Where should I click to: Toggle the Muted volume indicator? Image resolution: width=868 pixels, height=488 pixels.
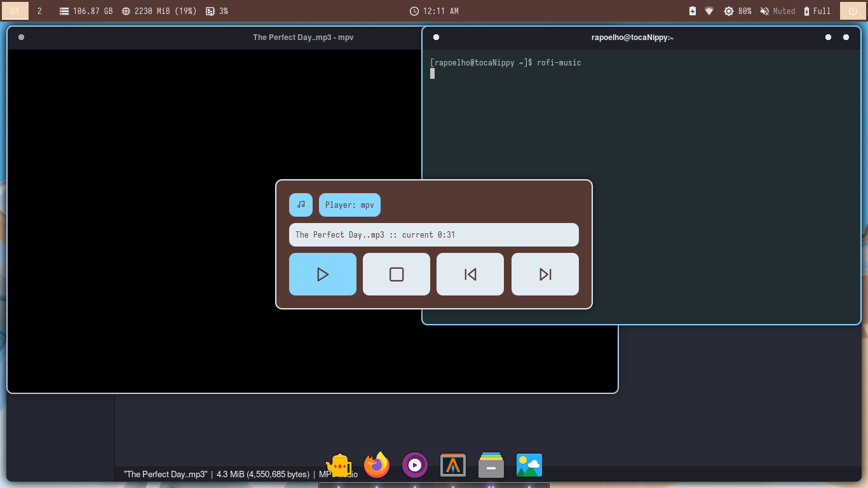pyautogui.click(x=777, y=11)
